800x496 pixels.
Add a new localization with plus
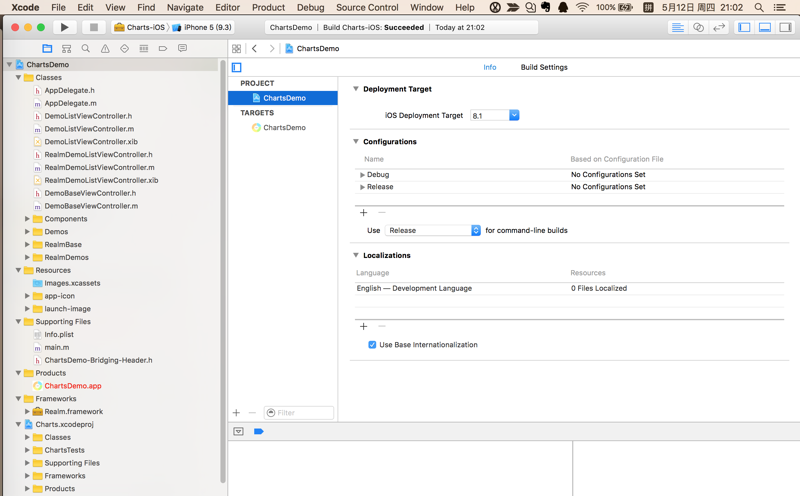coord(364,326)
